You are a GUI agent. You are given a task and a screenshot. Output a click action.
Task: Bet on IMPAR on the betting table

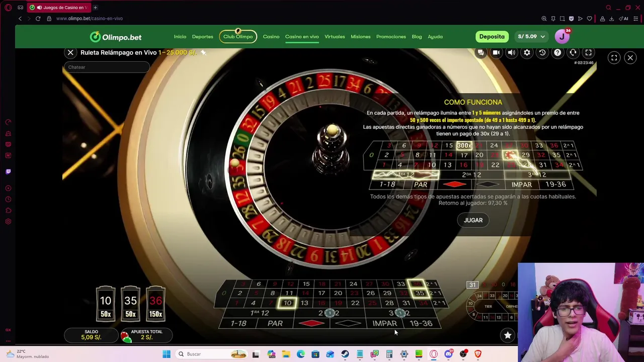(384, 323)
